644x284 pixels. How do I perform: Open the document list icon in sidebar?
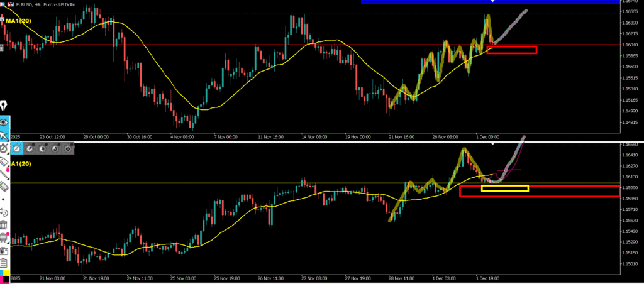click(4, 263)
